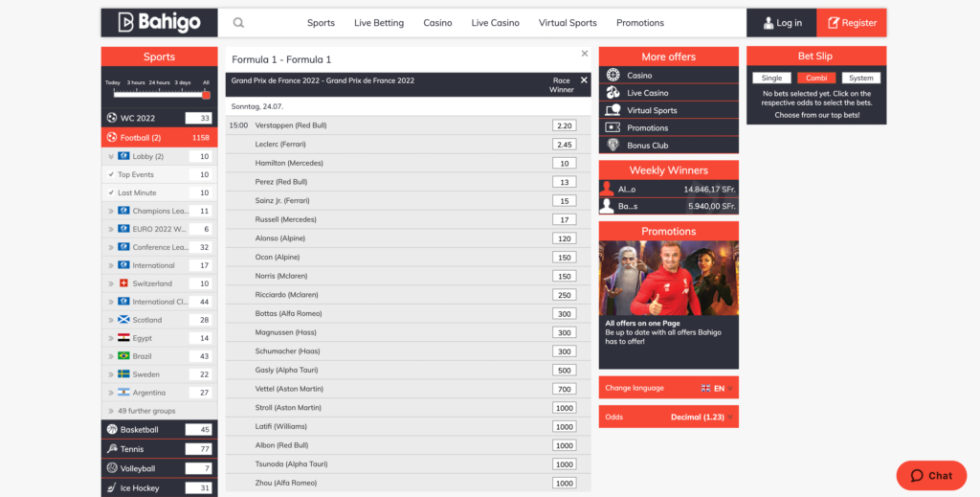Viewport: 980px width, 497px height.
Task: Open Virtual Sports in top navigation
Action: [568, 23]
